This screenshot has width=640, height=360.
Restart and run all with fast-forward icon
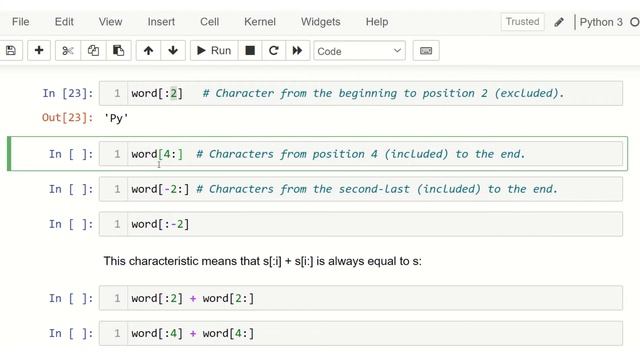tap(298, 51)
